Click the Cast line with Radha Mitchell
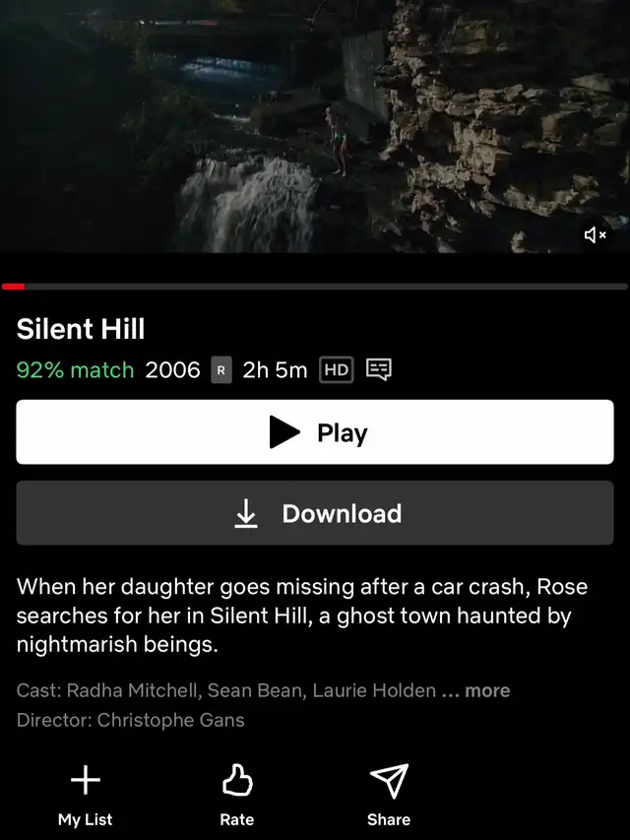This screenshot has width=630, height=840. (x=263, y=690)
